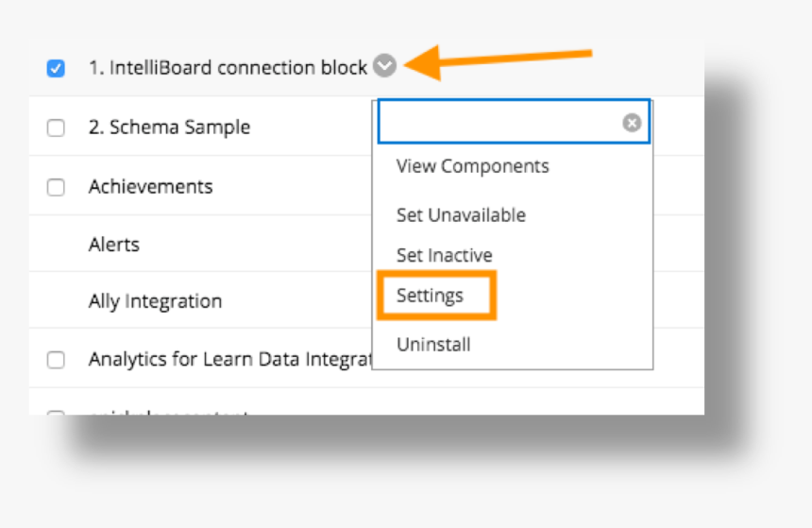Open Settings from the dropdown menu
The width and height of the screenshot is (812, 528).
click(430, 296)
